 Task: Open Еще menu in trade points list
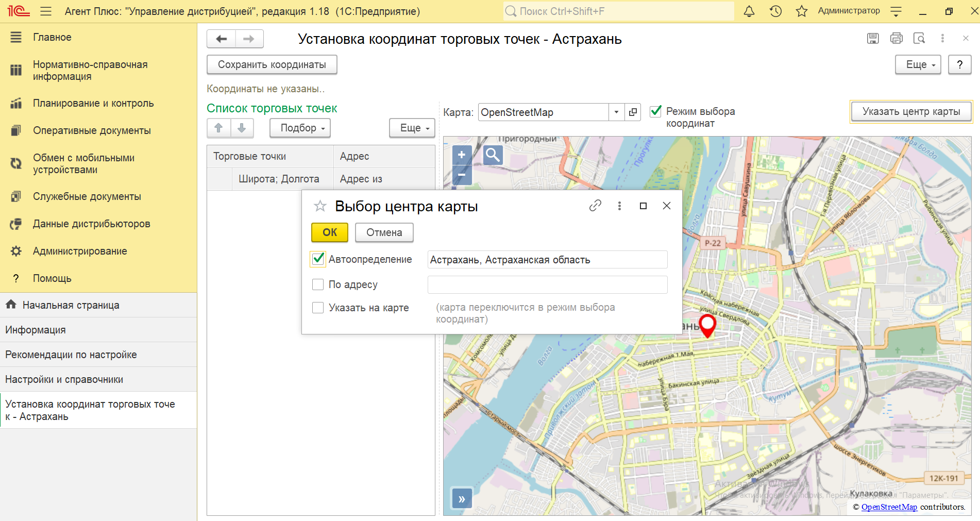pos(412,128)
